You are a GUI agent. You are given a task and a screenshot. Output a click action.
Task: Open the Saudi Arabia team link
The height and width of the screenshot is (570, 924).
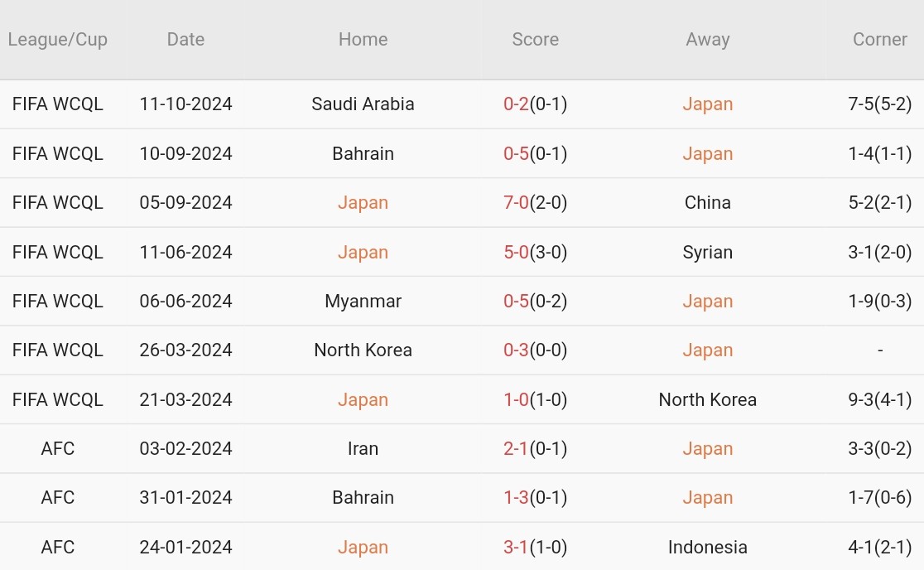(363, 104)
